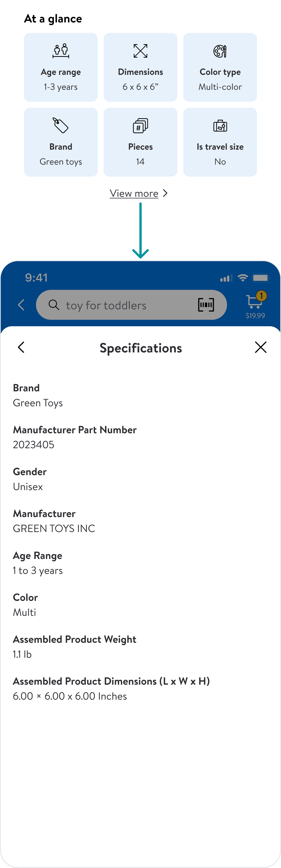This screenshot has width=281, height=868.
Task: Click the travel size luggage icon
Action: (x=220, y=126)
